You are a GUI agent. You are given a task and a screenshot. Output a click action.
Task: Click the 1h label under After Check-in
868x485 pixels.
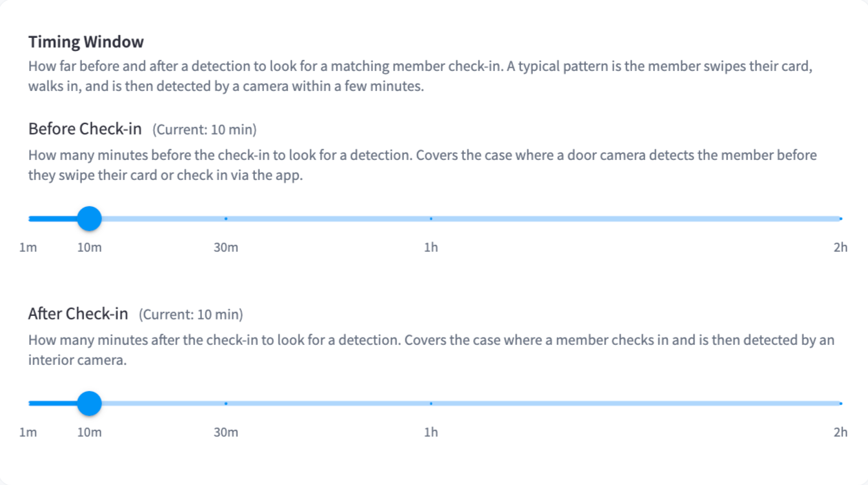(431, 433)
